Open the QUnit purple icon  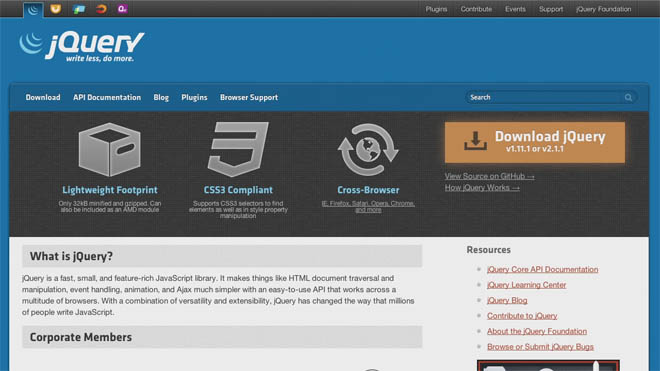122,8
